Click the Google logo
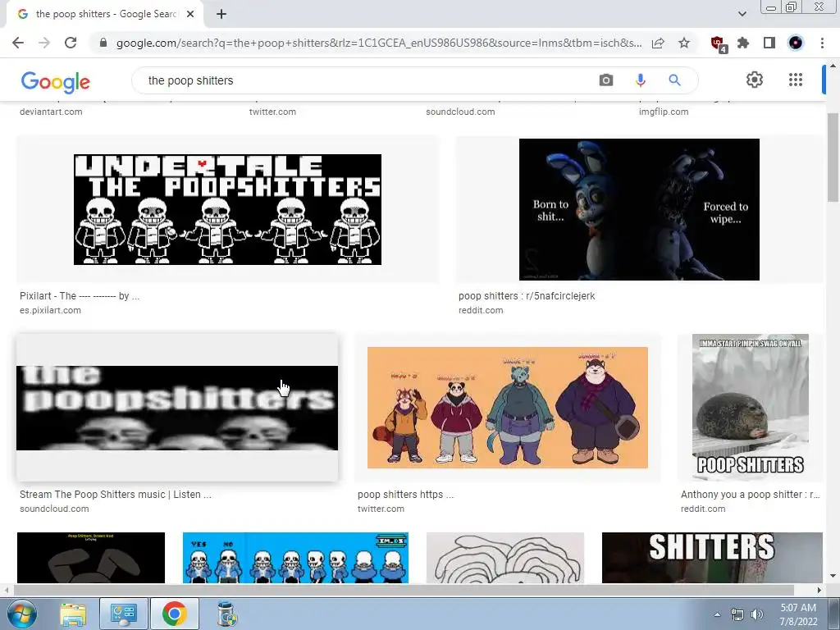The image size is (840, 630). [55, 81]
